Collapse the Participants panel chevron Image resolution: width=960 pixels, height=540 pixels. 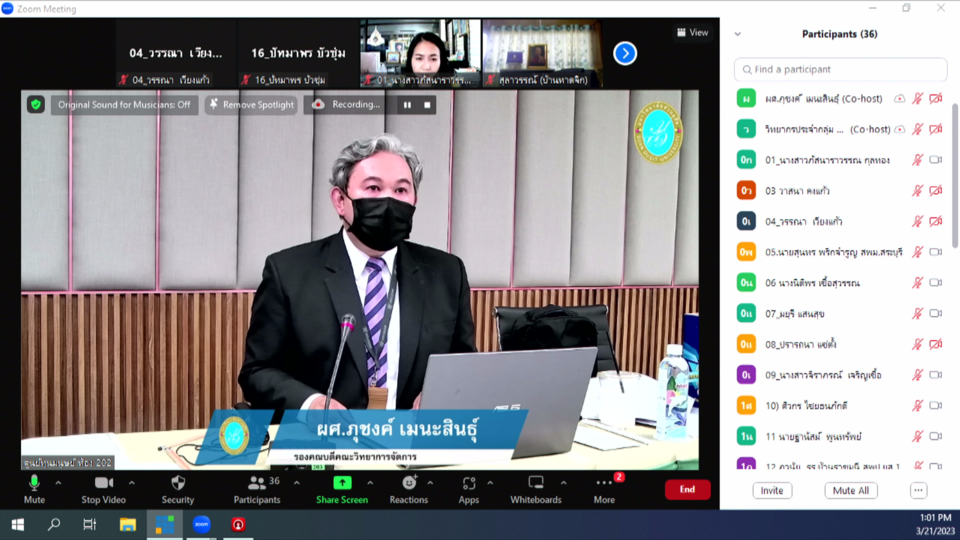coord(738,34)
